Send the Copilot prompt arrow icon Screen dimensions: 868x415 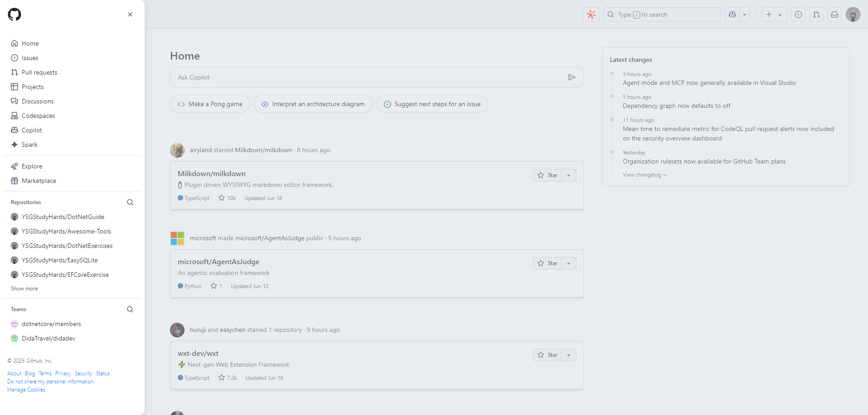572,77
